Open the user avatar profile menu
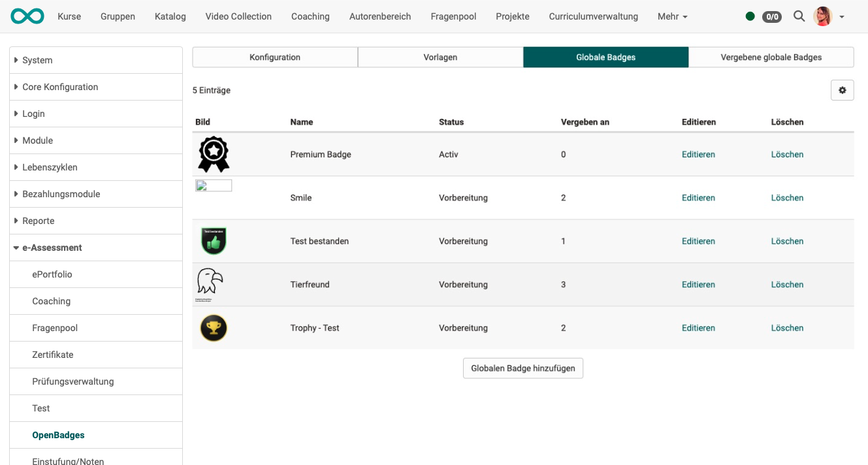 tap(822, 16)
